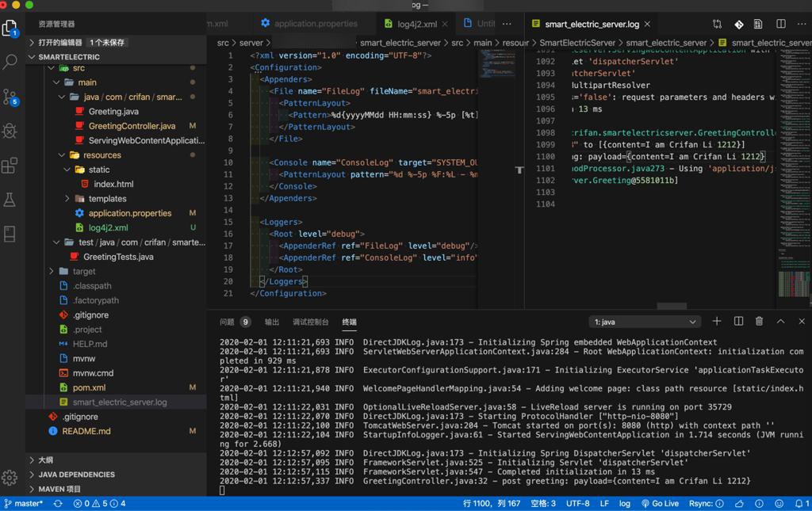The width and height of the screenshot is (812, 511).
Task: Open the settings gear in activity bar
Action: click(10, 478)
